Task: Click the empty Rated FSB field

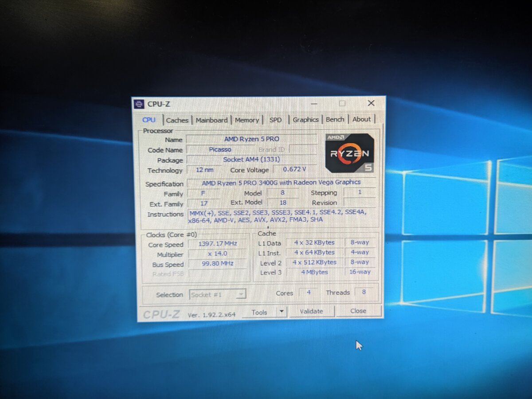Action: pyautogui.click(x=217, y=274)
